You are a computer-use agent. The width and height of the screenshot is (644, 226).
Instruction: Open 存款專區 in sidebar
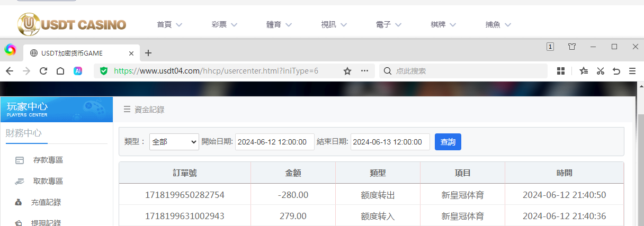pyautogui.click(x=48, y=160)
